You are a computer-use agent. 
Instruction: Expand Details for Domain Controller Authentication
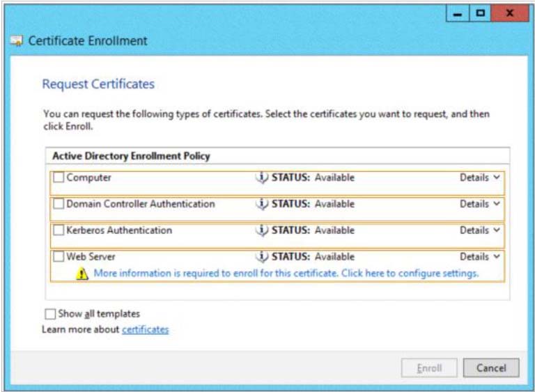pos(480,204)
